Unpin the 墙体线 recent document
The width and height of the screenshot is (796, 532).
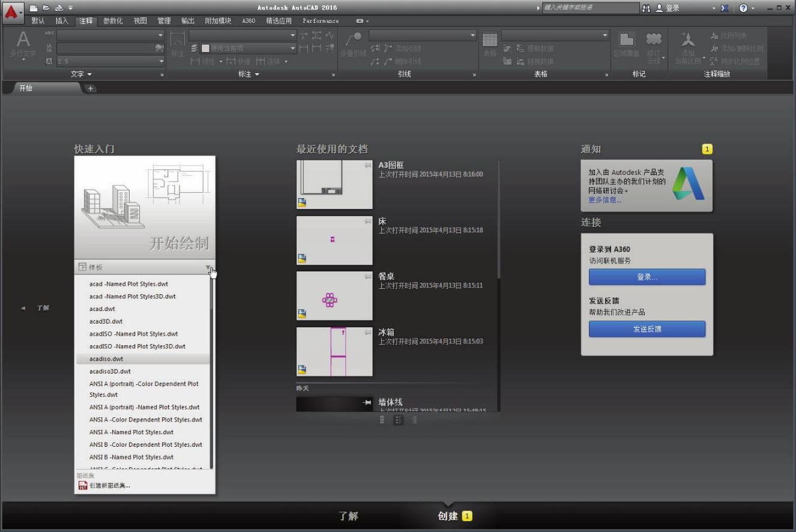(368, 402)
